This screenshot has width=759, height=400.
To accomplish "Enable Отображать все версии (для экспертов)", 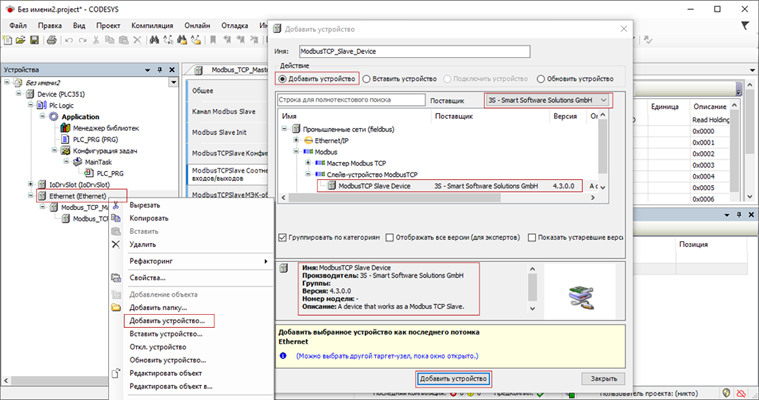I will tap(390, 237).
